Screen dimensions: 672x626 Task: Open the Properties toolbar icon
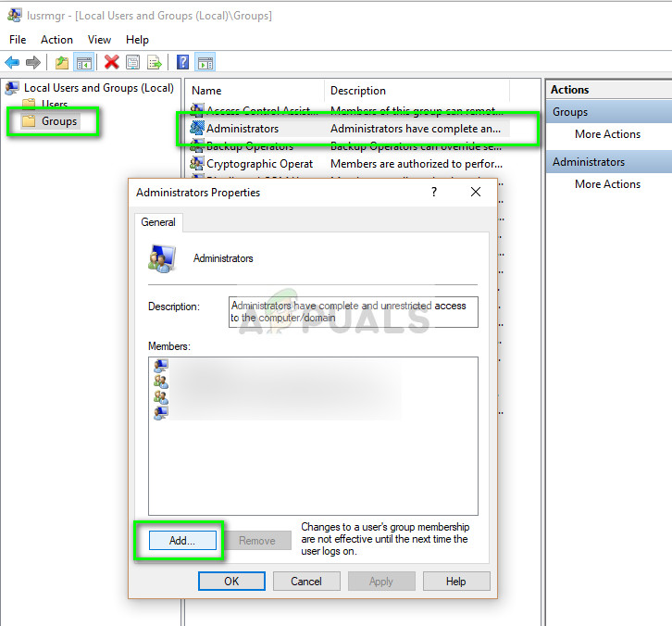pyautogui.click(x=133, y=63)
